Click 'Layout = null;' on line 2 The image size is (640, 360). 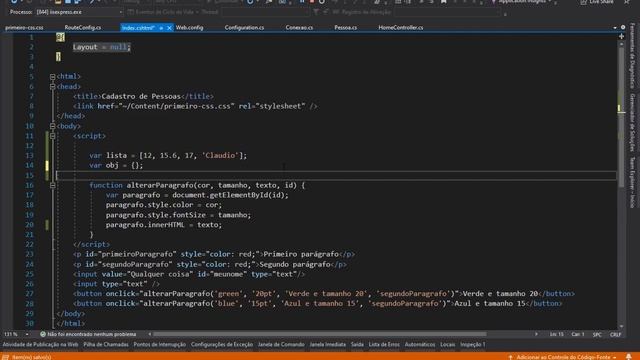(102, 47)
